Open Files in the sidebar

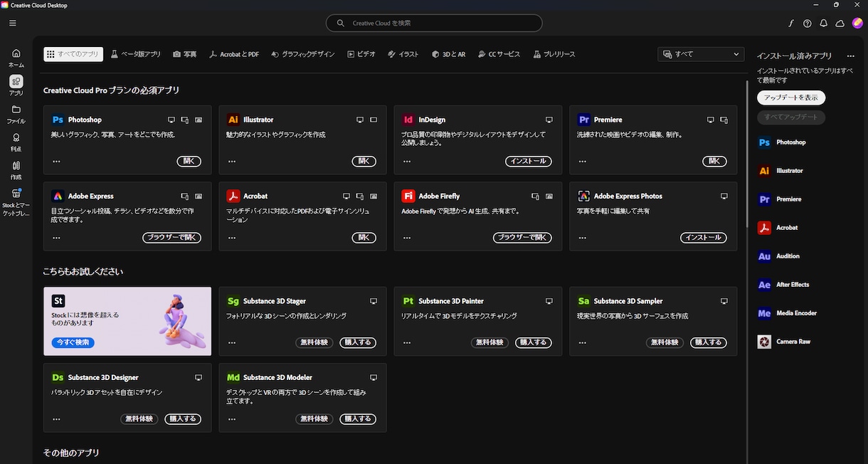(16, 114)
